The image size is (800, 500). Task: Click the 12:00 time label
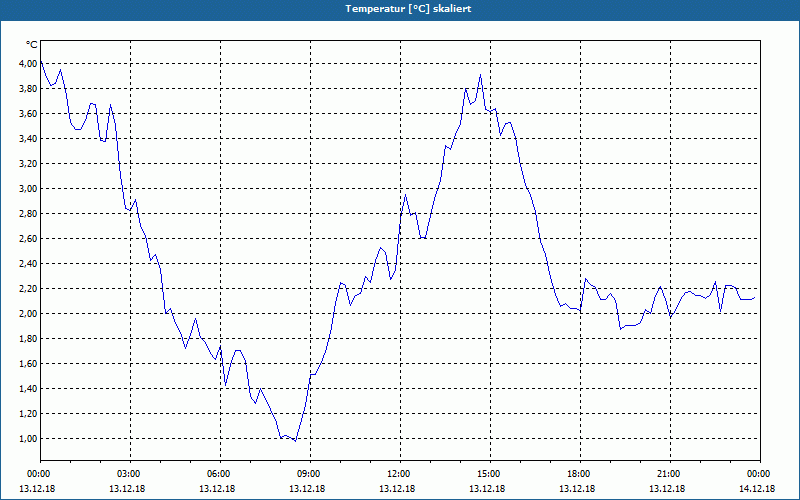[x=400, y=474]
